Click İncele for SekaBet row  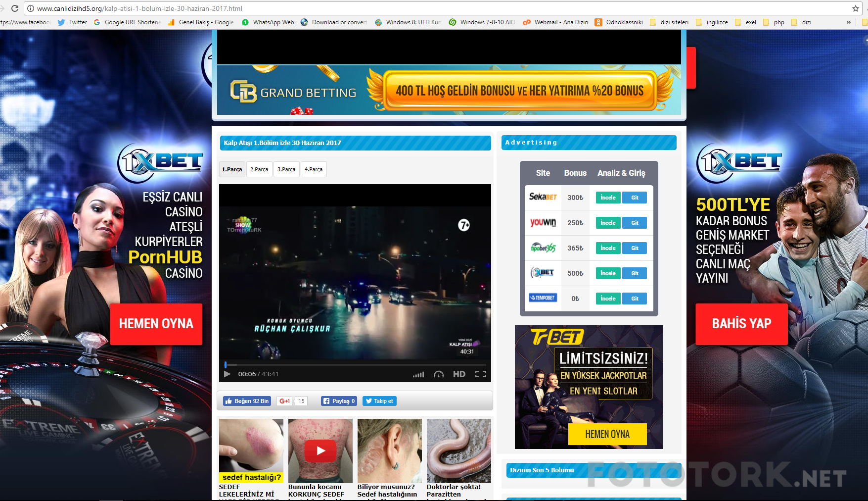(x=608, y=198)
